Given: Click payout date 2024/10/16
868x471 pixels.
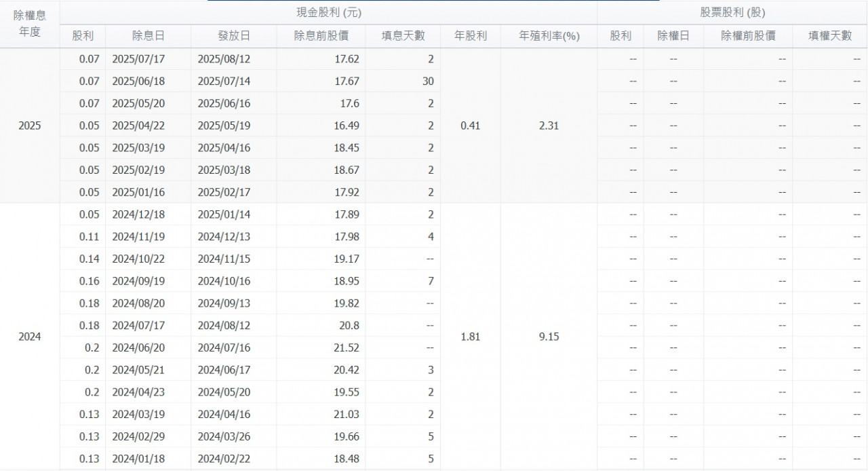Looking at the screenshot, I should 224,281.
